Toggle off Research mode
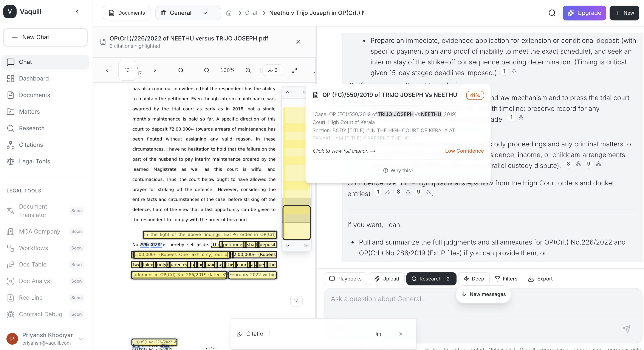Screen dimensions: 644x350 click(431, 279)
